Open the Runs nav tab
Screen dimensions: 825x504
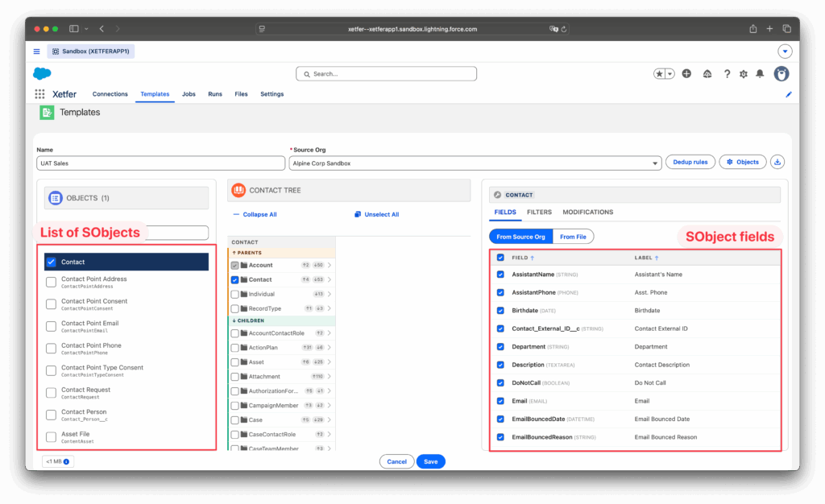214,94
